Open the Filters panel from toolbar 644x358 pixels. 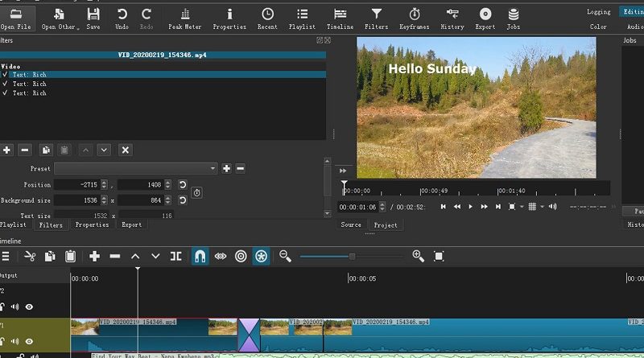pyautogui.click(x=376, y=19)
